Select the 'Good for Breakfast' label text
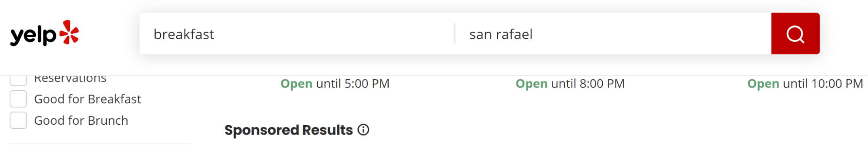Image resolution: width=868 pixels, height=156 pixels. pos(88,99)
